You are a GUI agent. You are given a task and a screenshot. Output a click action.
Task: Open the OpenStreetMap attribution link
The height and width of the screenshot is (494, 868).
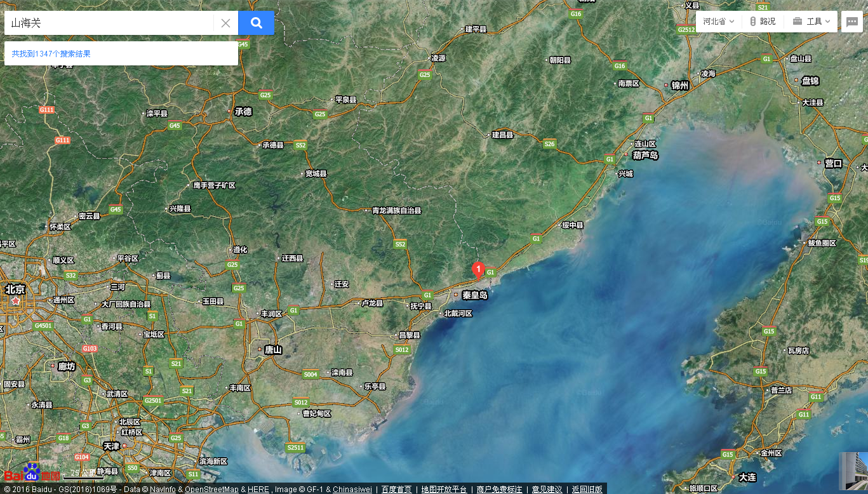(x=211, y=490)
